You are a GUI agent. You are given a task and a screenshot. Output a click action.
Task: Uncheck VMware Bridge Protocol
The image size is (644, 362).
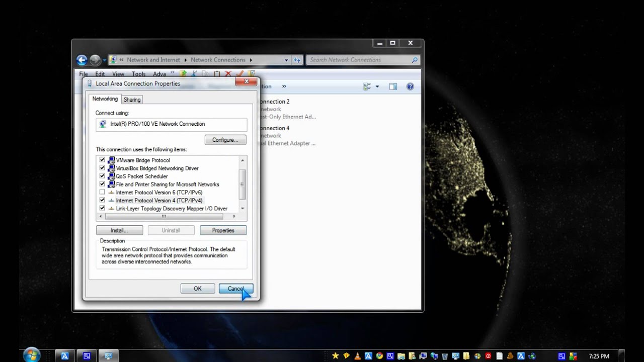click(102, 160)
